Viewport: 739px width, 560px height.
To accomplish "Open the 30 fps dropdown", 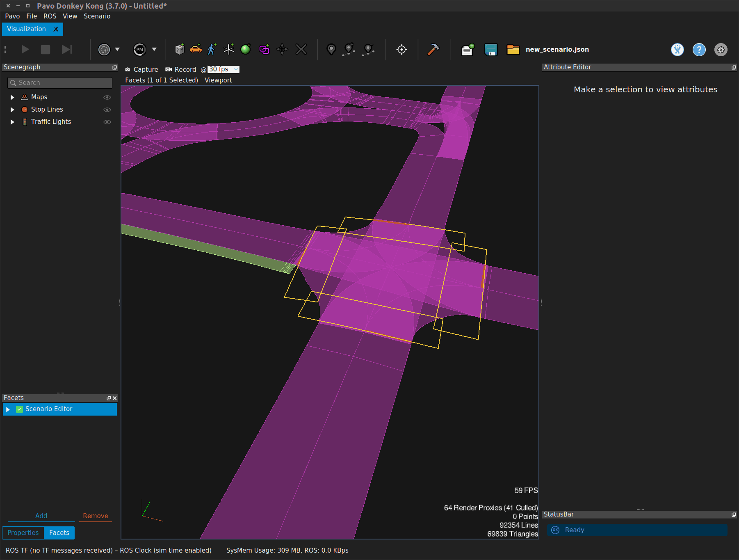I will pos(235,69).
